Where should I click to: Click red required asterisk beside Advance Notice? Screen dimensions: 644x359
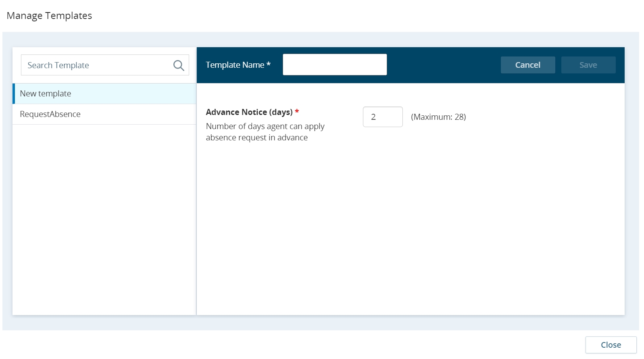tap(297, 112)
